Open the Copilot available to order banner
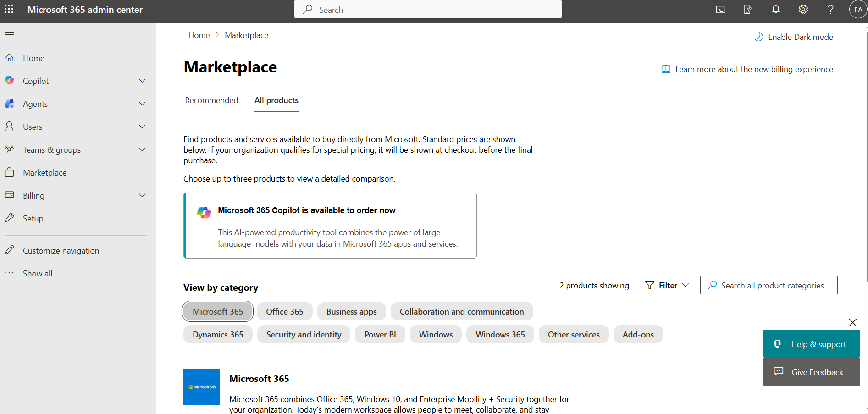This screenshot has width=868, height=414. 330,226
